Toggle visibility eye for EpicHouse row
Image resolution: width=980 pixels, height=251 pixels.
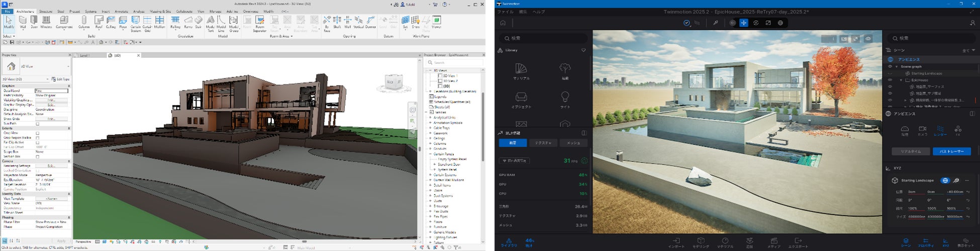point(890,80)
